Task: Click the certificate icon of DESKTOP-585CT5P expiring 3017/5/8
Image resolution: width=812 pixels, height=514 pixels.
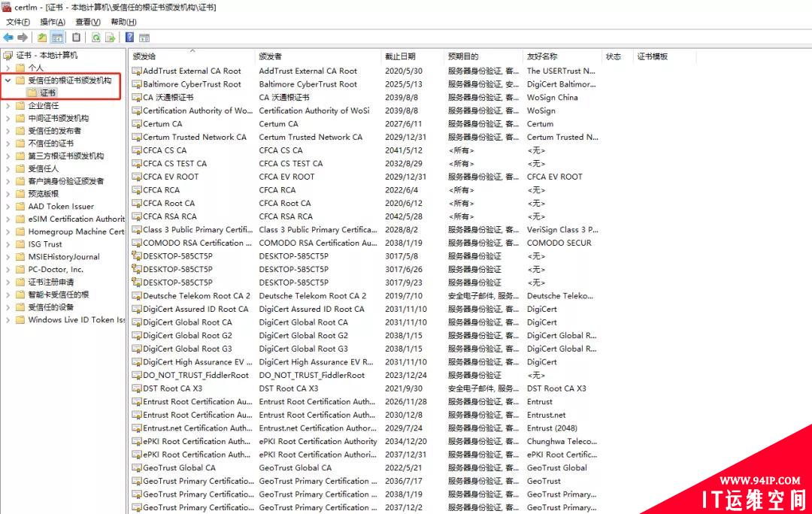Action: coord(137,255)
